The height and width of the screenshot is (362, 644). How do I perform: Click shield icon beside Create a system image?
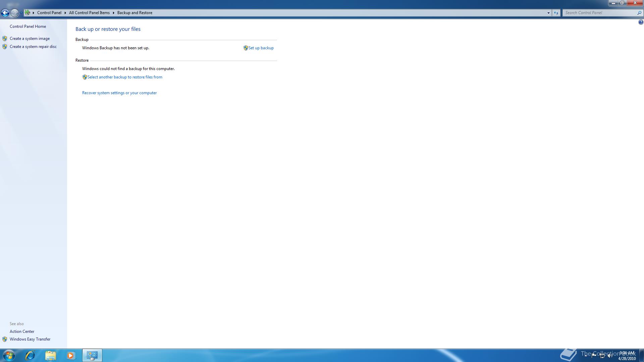click(5, 39)
